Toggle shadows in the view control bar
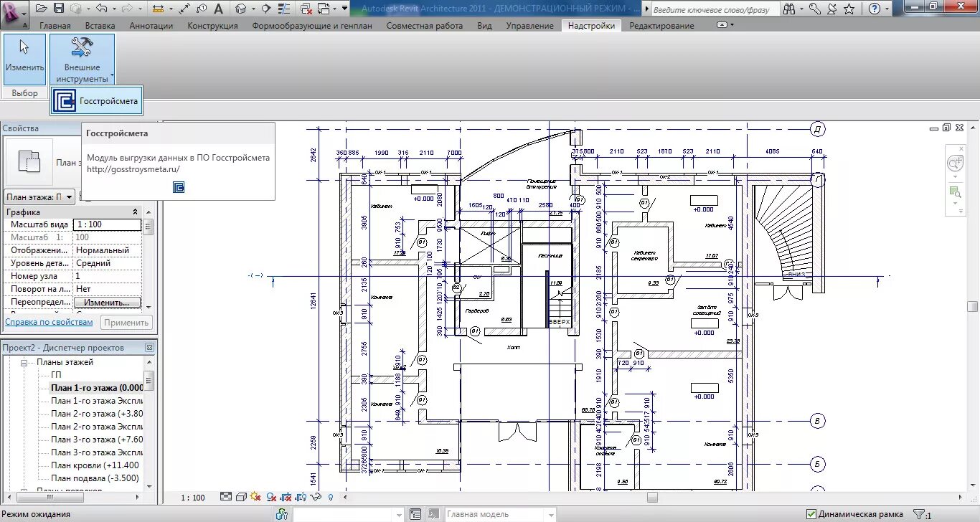980x522 pixels. coord(255,496)
